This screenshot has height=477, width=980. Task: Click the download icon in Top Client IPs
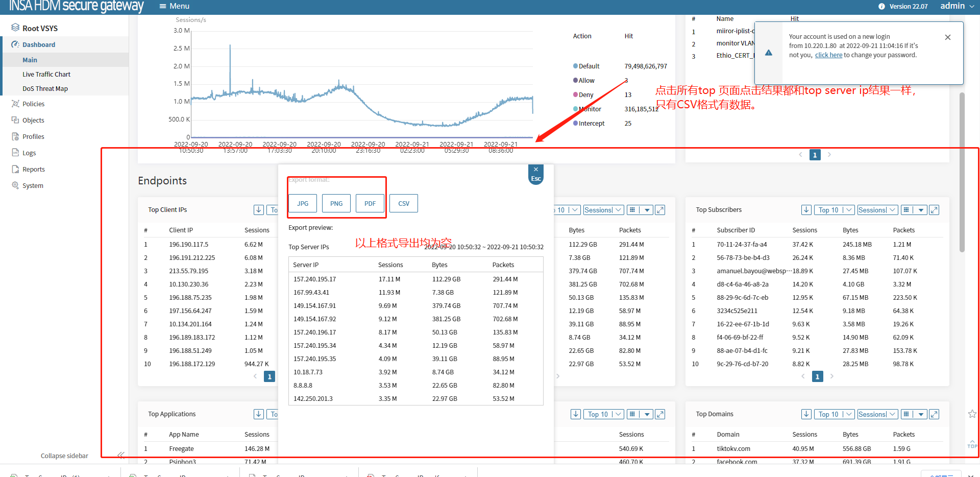coord(259,210)
